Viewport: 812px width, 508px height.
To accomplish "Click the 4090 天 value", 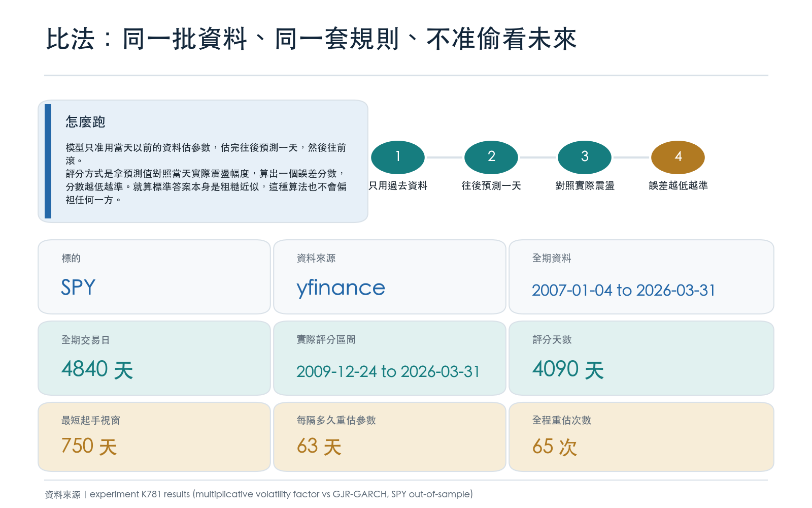I will coord(568,369).
